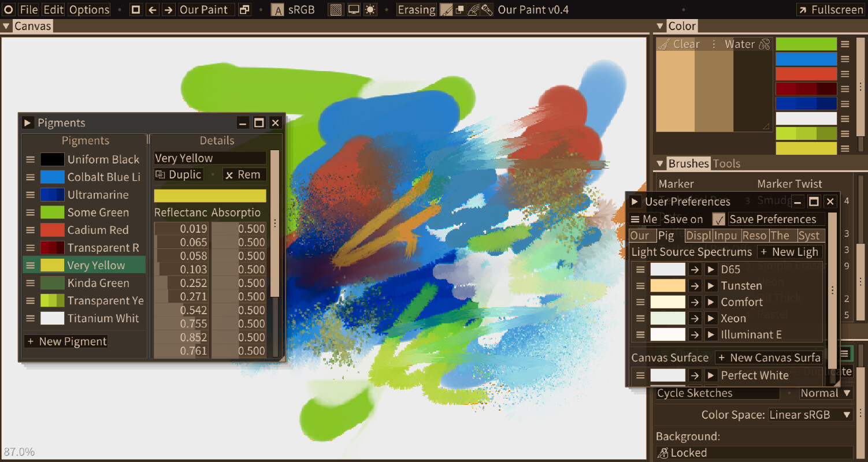The image size is (868, 462).
Task: Click the monitor display icon in top toolbar
Action: click(x=354, y=10)
